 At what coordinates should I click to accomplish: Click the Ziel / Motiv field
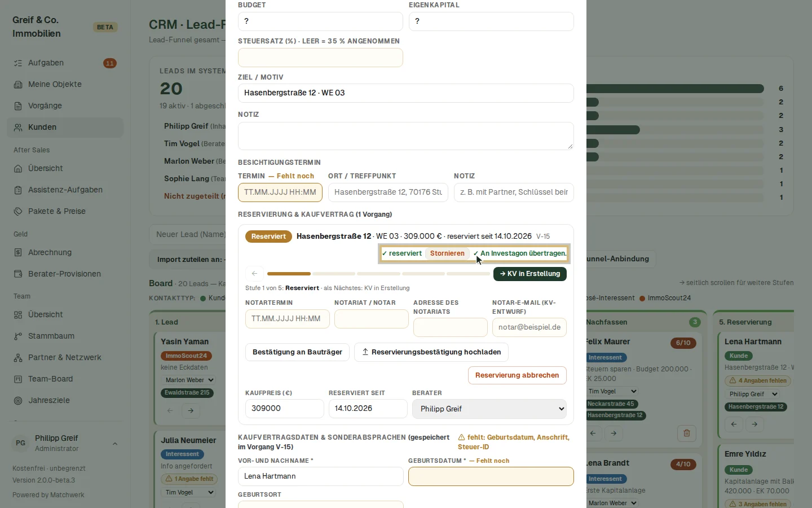pyautogui.click(x=406, y=93)
